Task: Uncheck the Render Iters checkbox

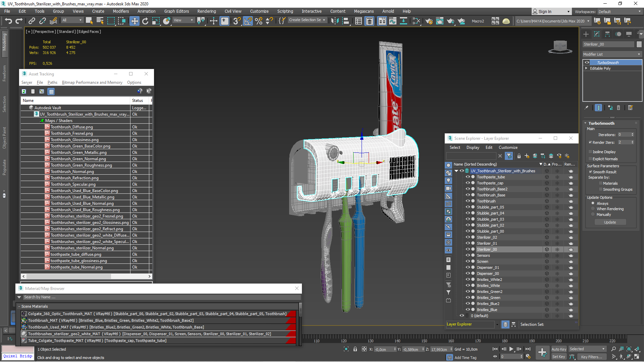Action: click(x=590, y=142)
